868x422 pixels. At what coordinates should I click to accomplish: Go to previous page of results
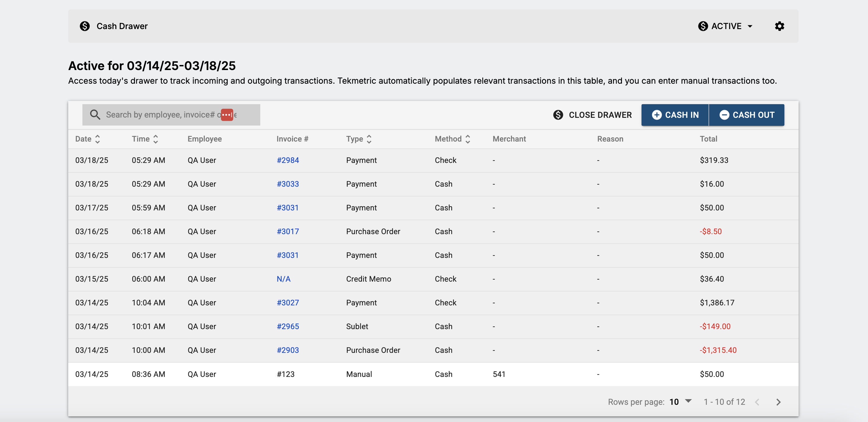[x=757, y=402]
